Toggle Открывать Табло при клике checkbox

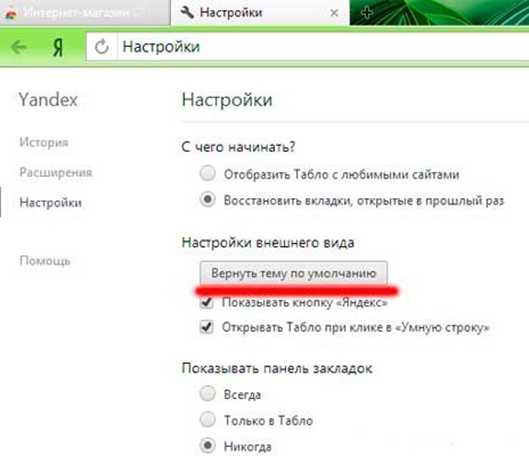[x=206, y=327]
